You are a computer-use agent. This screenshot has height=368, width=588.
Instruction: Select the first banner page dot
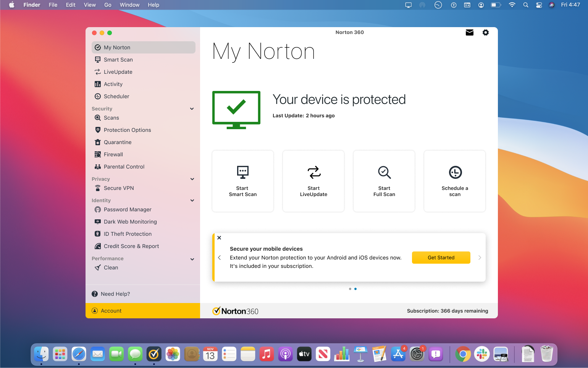point(350,289)
